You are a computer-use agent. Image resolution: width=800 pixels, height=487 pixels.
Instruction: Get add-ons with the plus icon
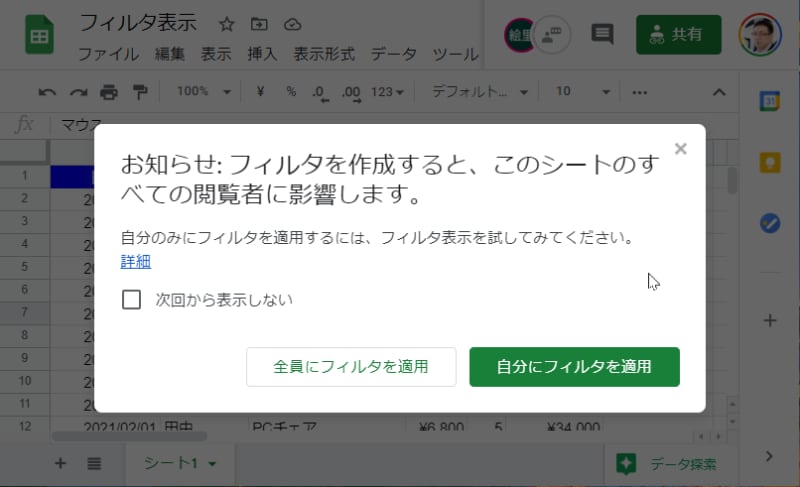[769, 320]
